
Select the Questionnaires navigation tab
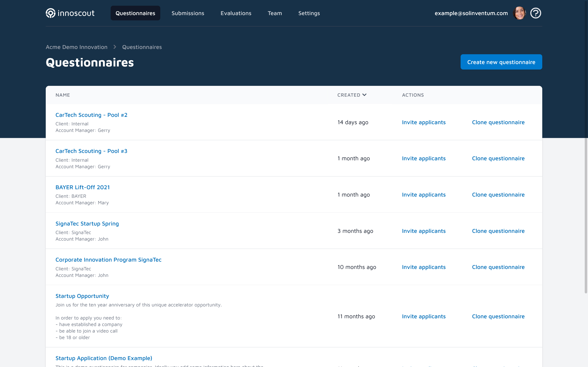point(135,13)
